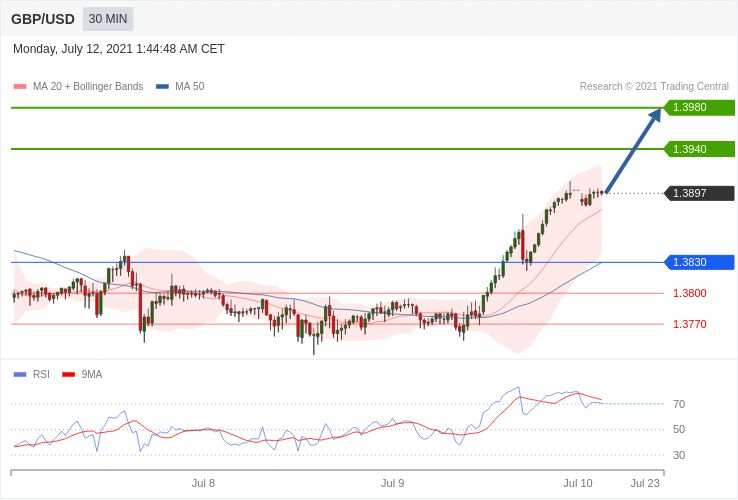Click the GBP/USD symbol title
Screen dimensions: 738x500
42,19
